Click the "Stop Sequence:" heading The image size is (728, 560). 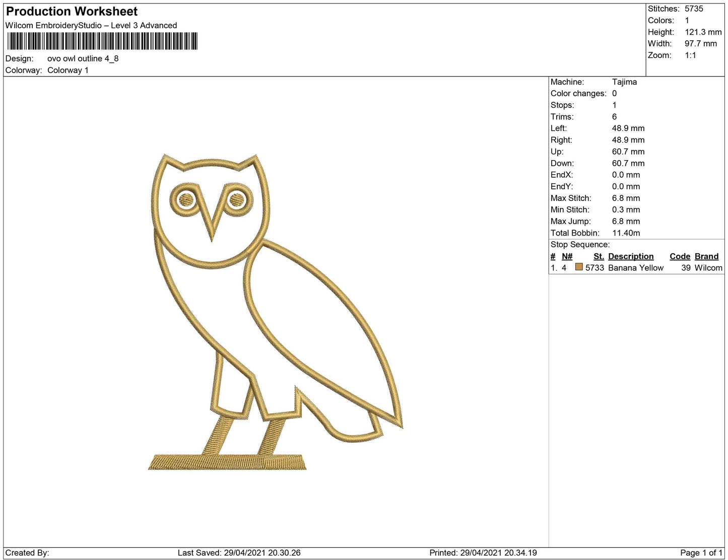(x=580, y=244)
